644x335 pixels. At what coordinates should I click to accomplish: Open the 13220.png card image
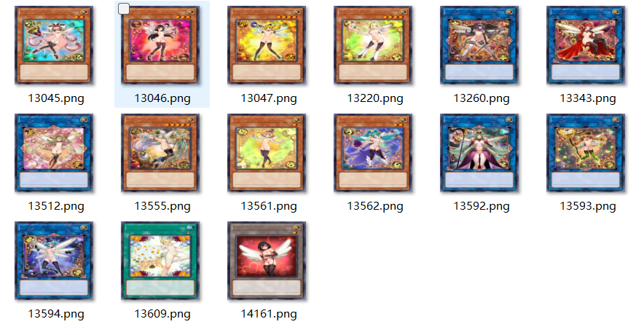373,45
